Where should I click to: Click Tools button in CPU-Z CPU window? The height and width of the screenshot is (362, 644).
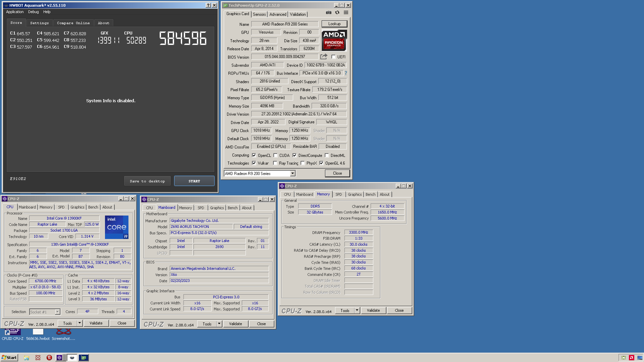pyautogui.click(x=67, y=323)
